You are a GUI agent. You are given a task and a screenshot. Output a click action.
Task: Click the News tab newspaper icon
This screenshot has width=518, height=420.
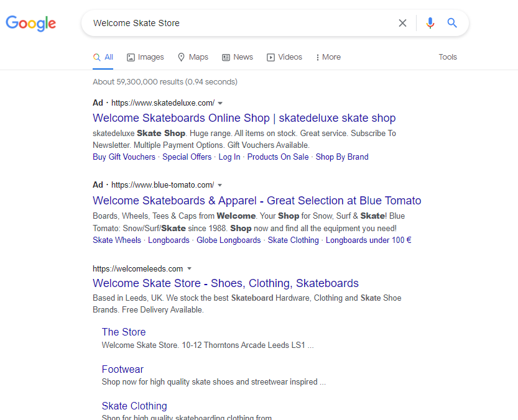(226, 57)
